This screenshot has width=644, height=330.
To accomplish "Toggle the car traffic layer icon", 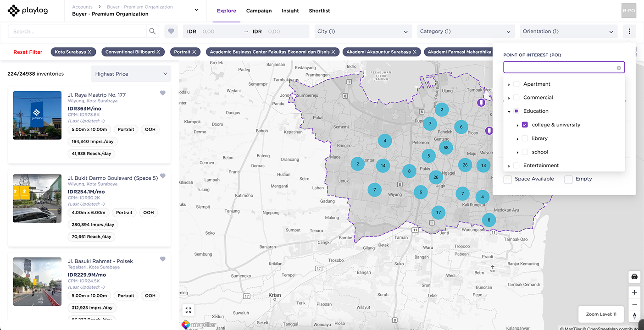I will (634, 277).
